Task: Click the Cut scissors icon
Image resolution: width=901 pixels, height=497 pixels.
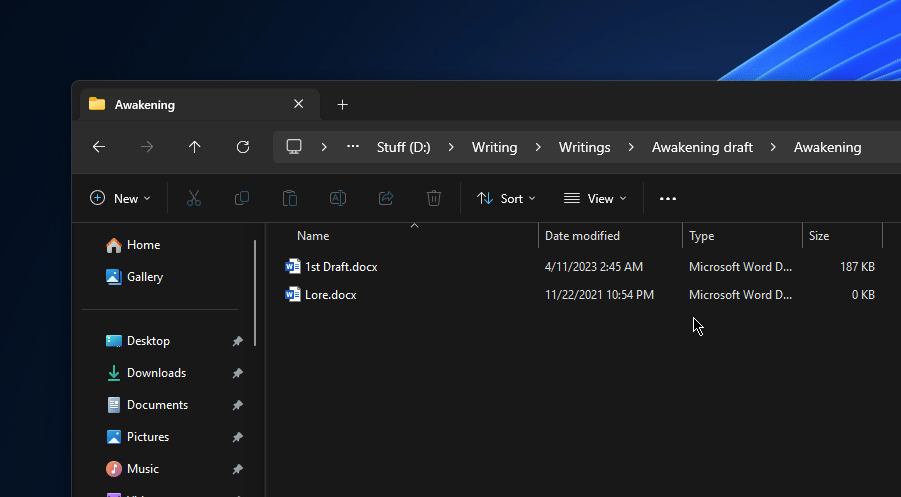Action: pos(194,198)
